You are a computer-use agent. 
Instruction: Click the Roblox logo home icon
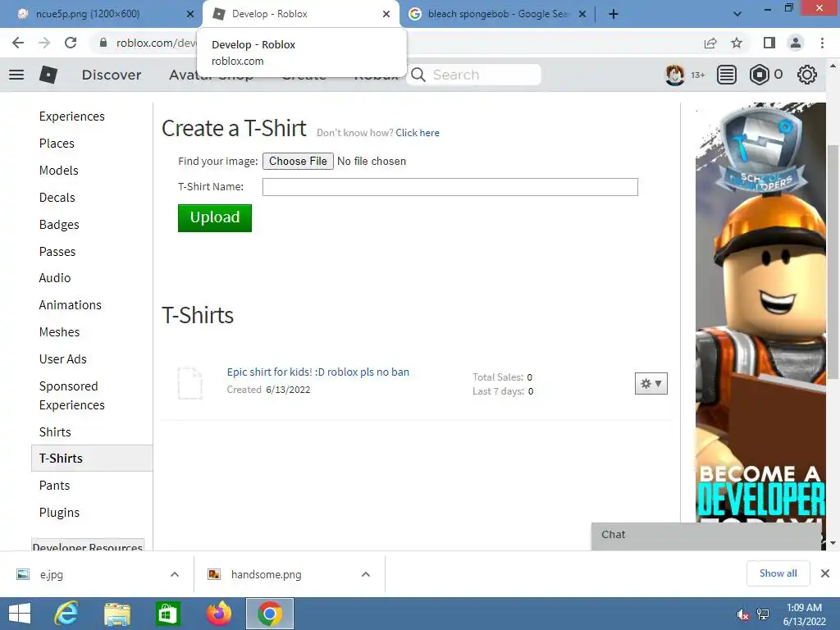tap(48, 75)
